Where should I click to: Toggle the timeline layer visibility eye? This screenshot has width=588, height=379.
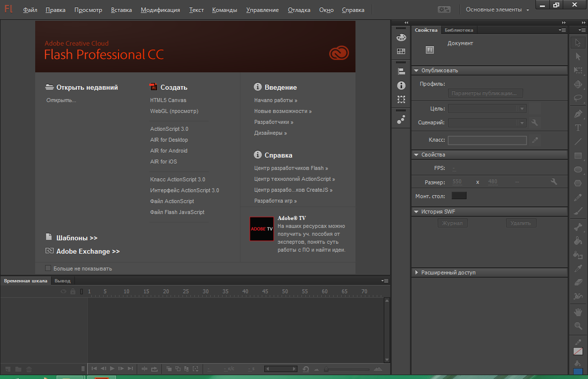(63, 291)
